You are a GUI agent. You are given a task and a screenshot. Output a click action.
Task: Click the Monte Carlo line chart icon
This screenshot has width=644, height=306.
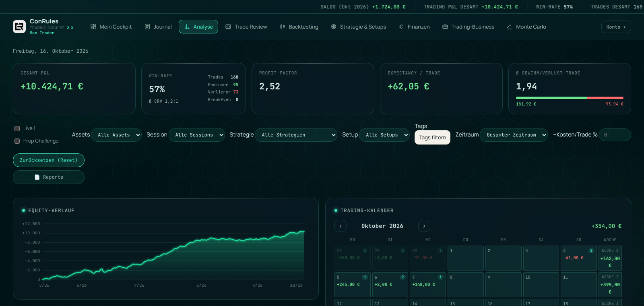[509, 27]
